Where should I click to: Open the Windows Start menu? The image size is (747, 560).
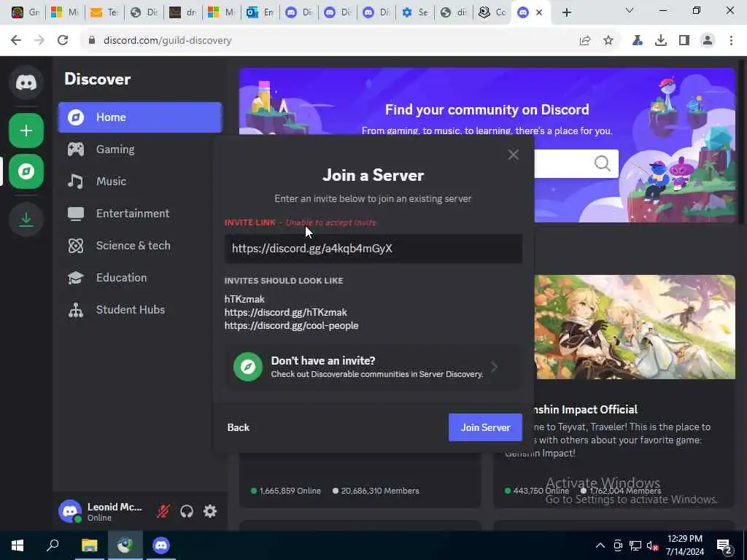click(x=18, y=545)
